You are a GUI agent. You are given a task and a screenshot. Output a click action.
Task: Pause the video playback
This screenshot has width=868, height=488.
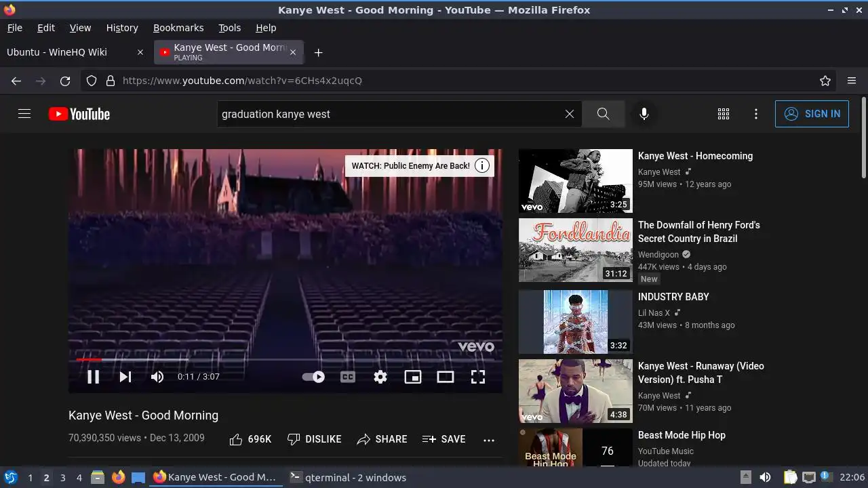[x=93, y=377]
